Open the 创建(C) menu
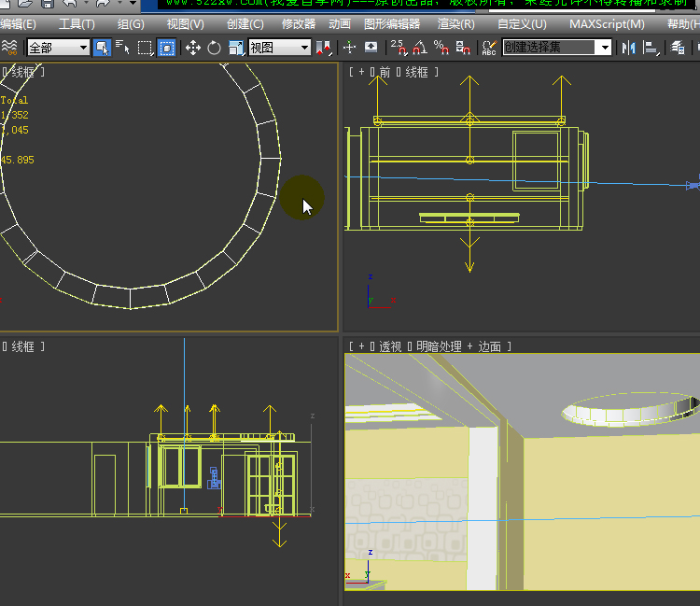Screen dimensions: 700x606 pyautogui.click(x=245, y=24)
